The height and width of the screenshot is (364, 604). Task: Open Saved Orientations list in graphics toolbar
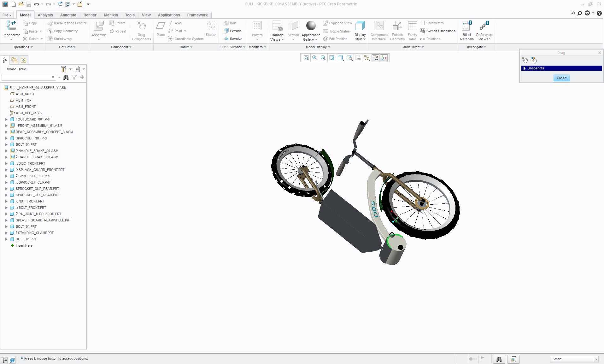349,58
